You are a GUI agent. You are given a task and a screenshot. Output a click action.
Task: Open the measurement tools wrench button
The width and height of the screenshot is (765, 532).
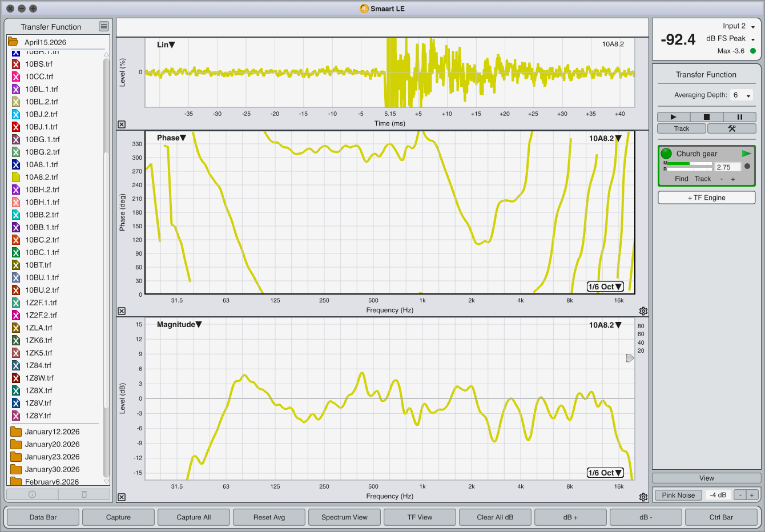[x=732, y=128]
